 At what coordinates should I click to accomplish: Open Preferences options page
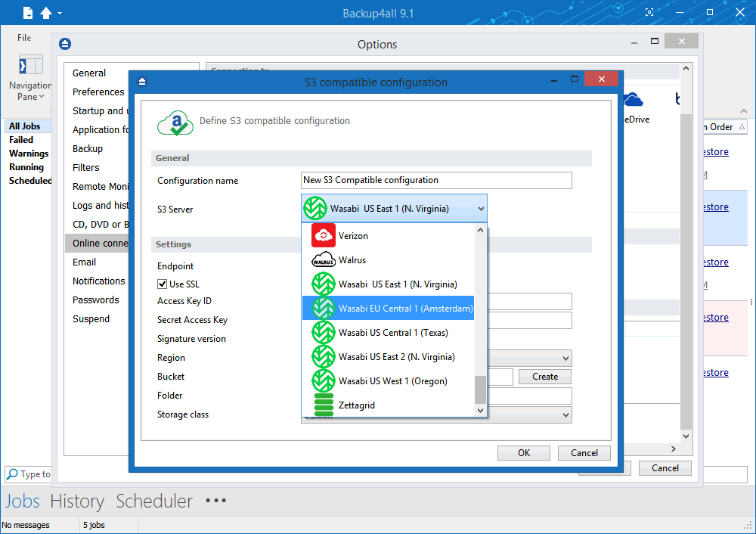[x=98, y=92]
